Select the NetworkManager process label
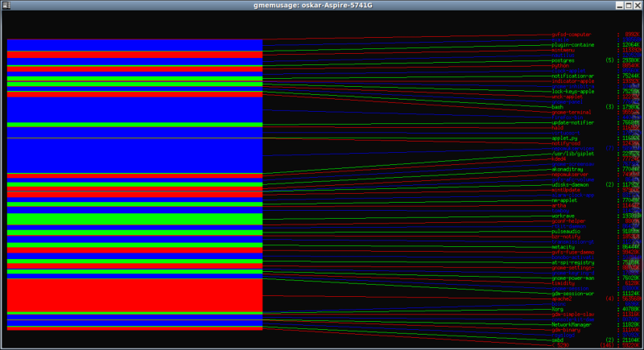 tap(572, 325)
